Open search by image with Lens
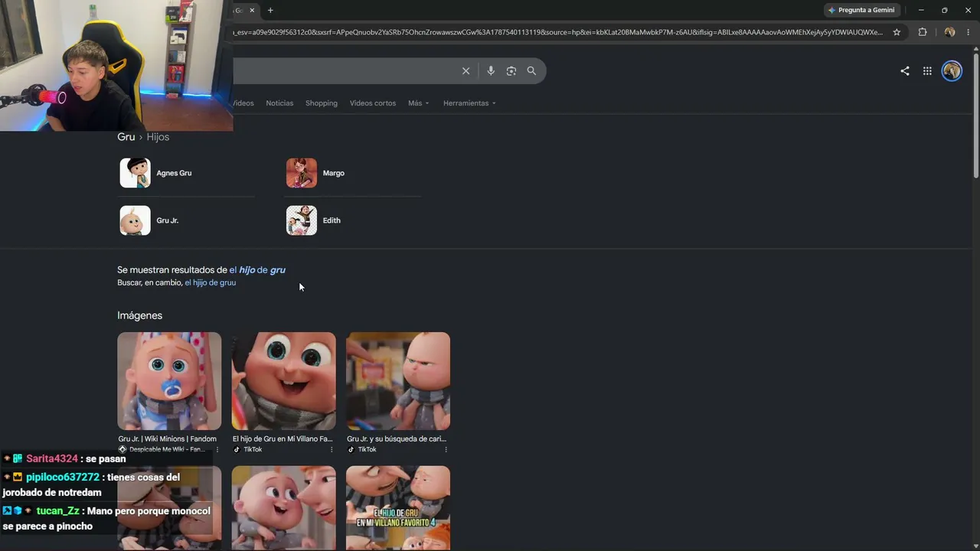The height and width of the screenshot is (551, 980). click(x=511, y=70)
